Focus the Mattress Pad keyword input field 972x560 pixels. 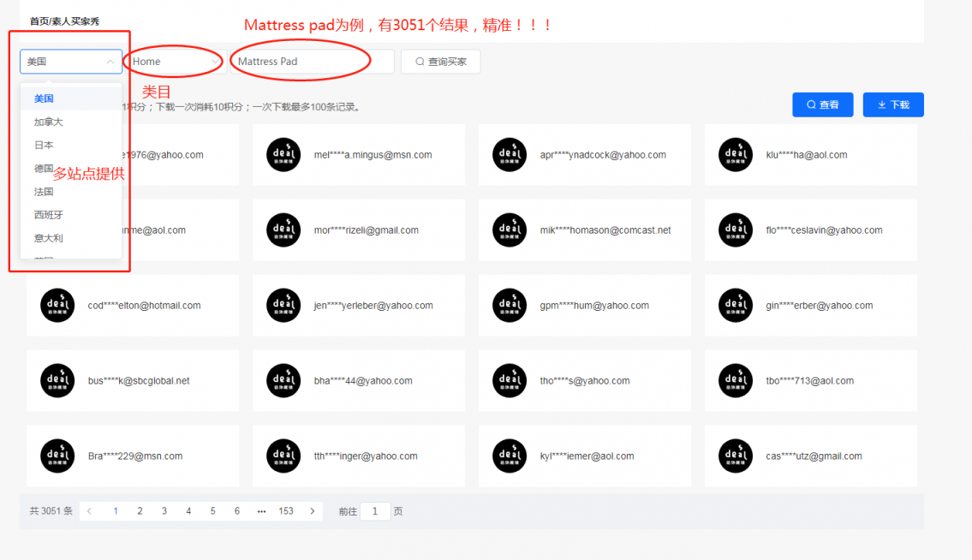(x=311, y=62)
